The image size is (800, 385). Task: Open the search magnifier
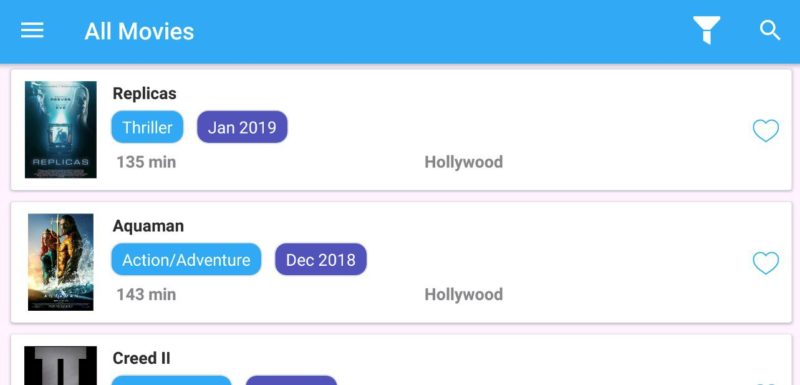point(770,31)
